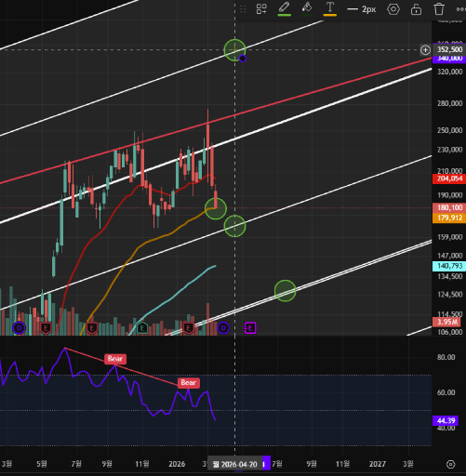
Task: Click the purple 340,000 price label
Action: point(449,59)
